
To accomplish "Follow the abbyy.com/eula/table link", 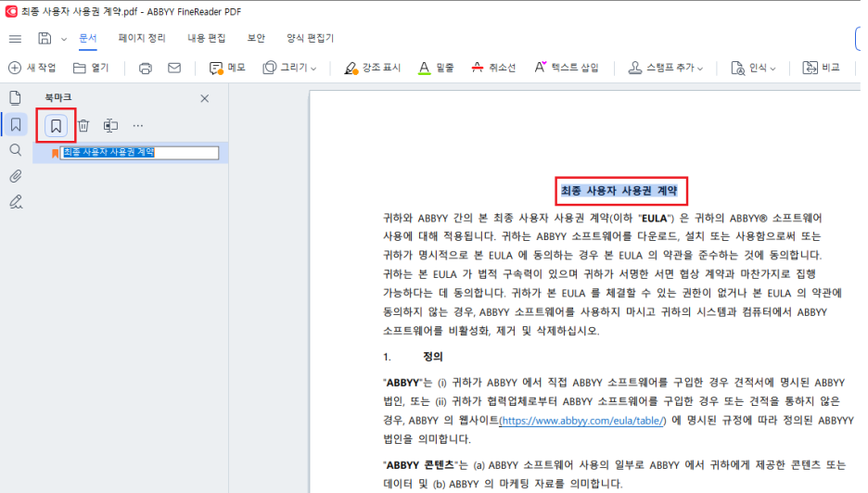I will (x=582, y=421).
